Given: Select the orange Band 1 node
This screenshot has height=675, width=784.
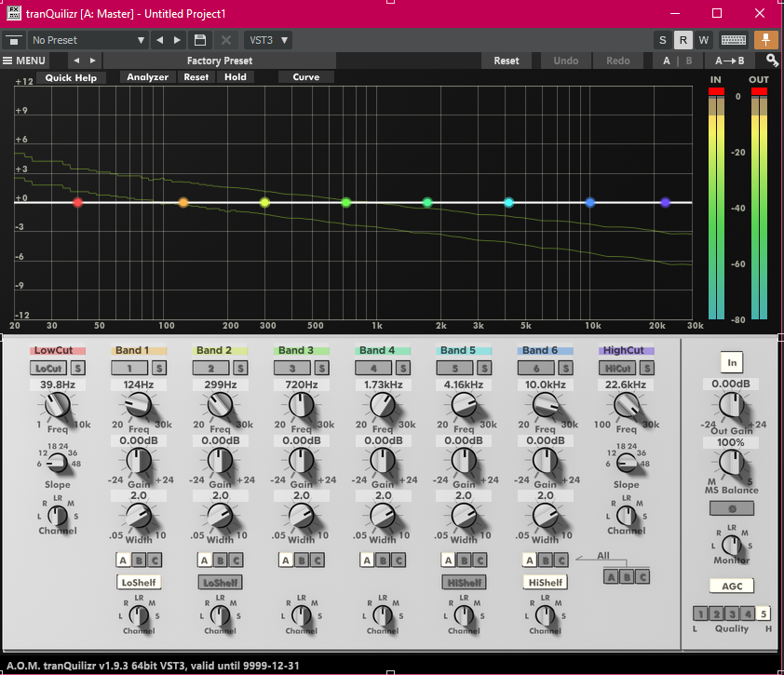Looking at the screenshot, I should [183, 203].
